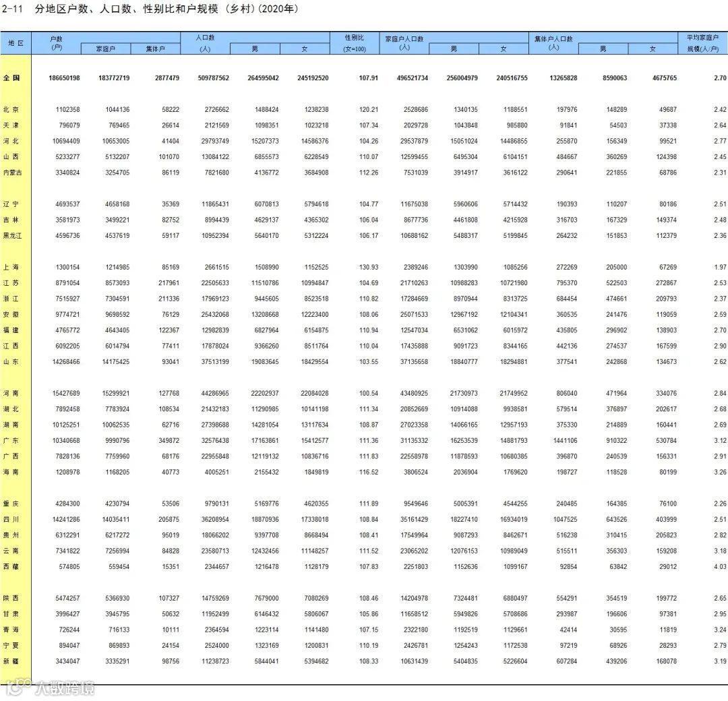Click the '新疆' region label
728x701 pixels.
[x=11, y=661]
